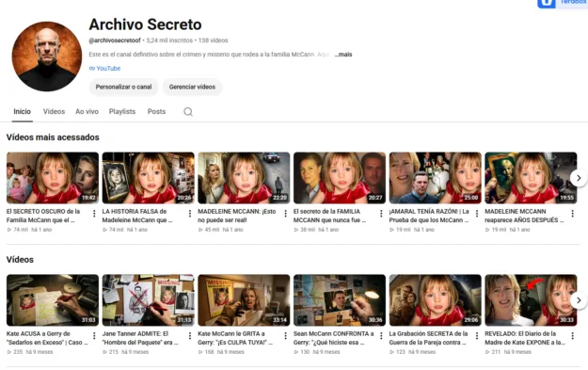This screenshot has width=588, height=370.
Task: Open video title "El SECRETO OSCURO de la Familia McCann"
Action: tap(43, 216)
